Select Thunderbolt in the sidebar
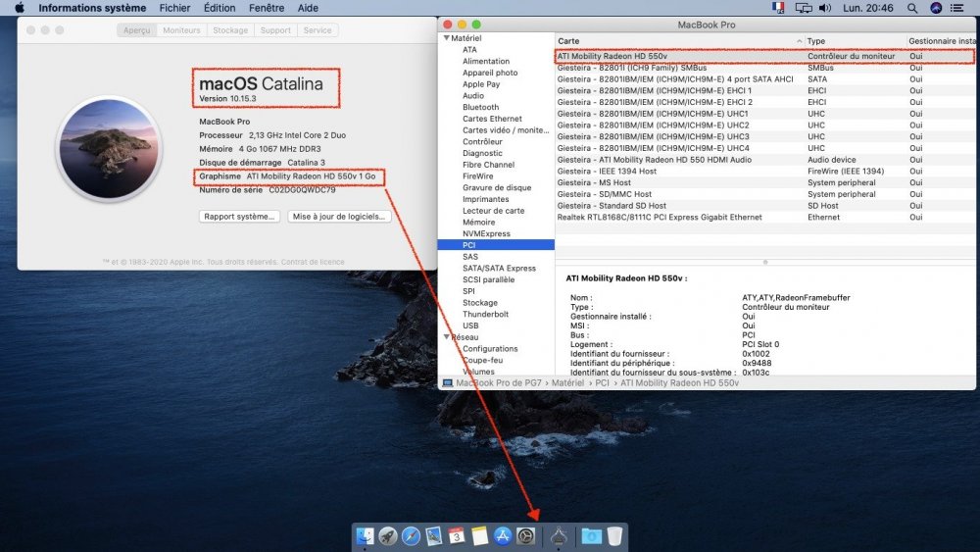This screenshot has height=552, width=980. click(485, 314)
